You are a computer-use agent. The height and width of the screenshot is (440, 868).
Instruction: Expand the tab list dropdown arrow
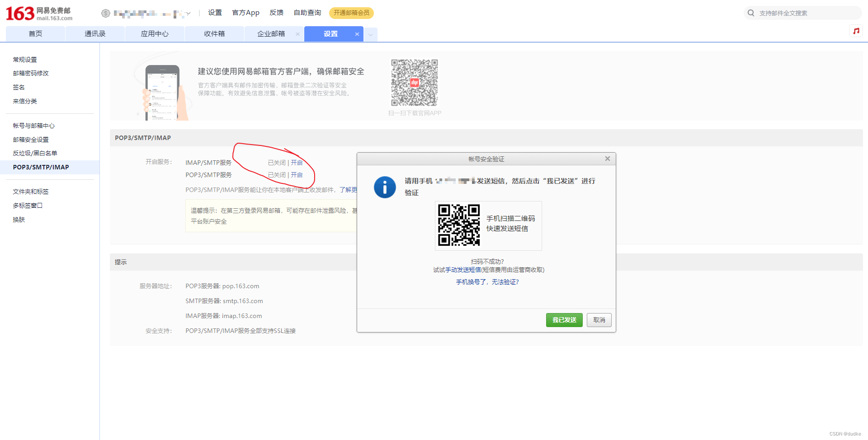(x=371, y=34)
